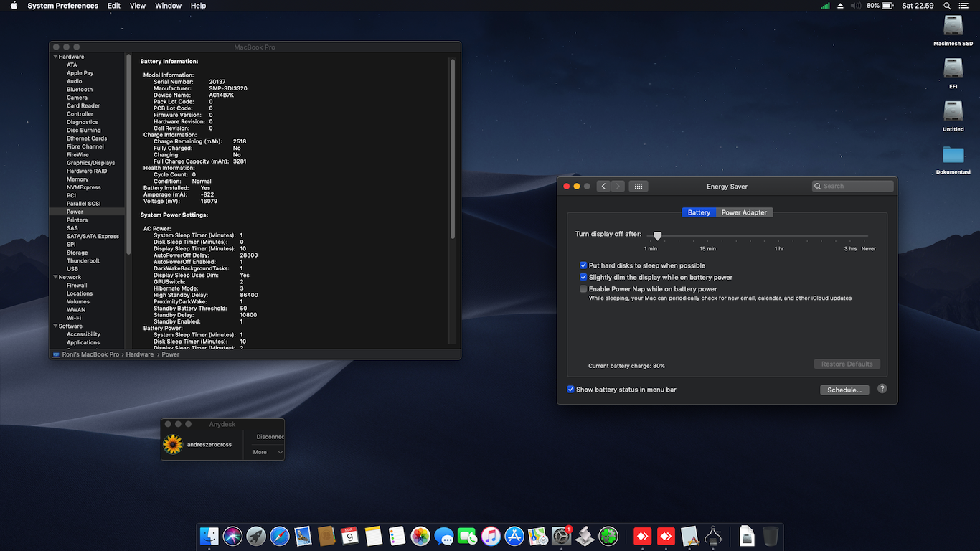Image resolution: width=980 pixels, height=551 pixels.
Task: Enable Power Nap while on battery power
Action: point(583,289)
